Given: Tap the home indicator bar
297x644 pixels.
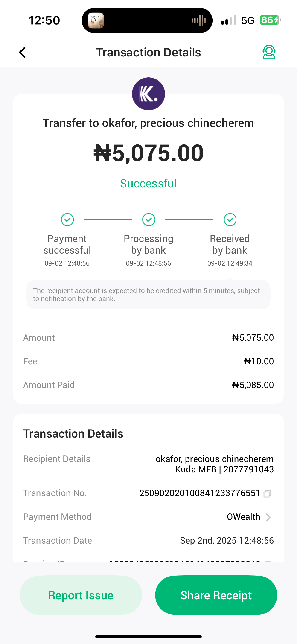Looking at the screenshot, I should (148, 636).
